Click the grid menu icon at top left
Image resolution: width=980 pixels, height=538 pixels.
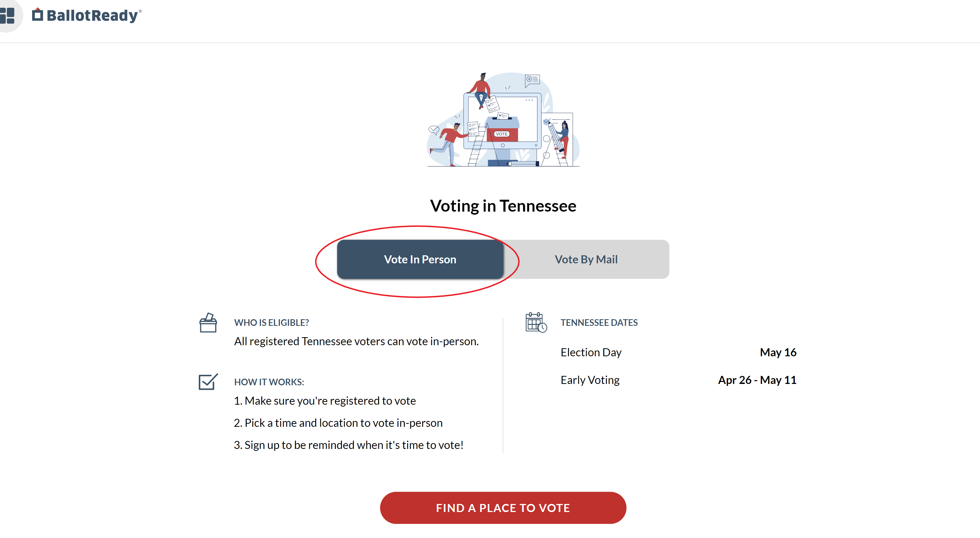coord(7,15)
